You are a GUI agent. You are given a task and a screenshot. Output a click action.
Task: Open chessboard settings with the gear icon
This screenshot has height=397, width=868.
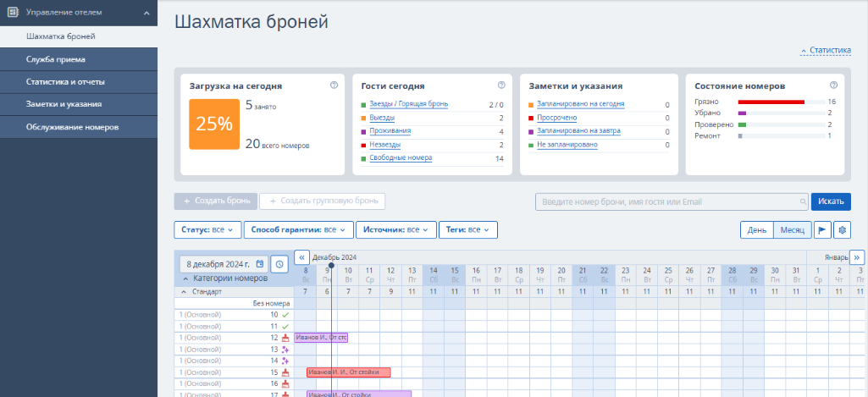point(842,229)
